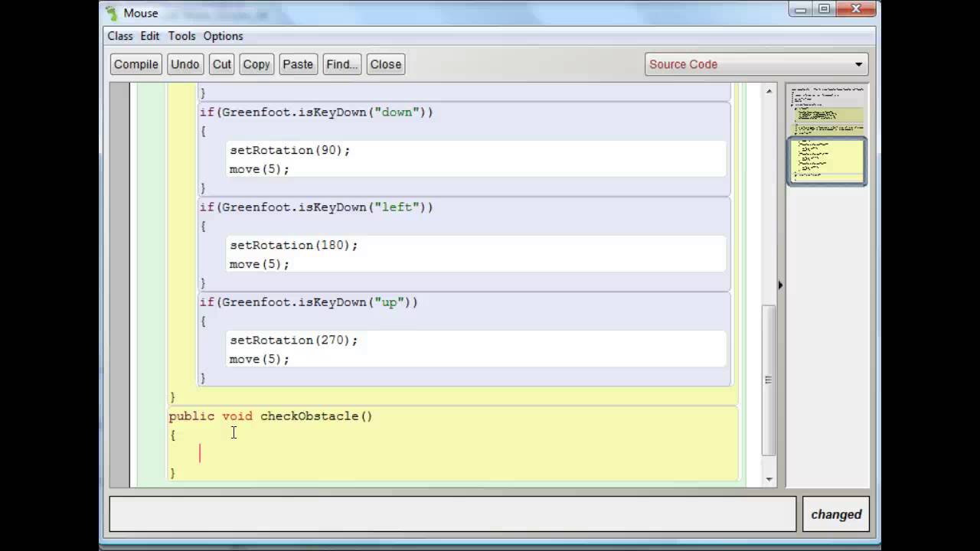Click the 'changed' status indicator

[835, 514]
